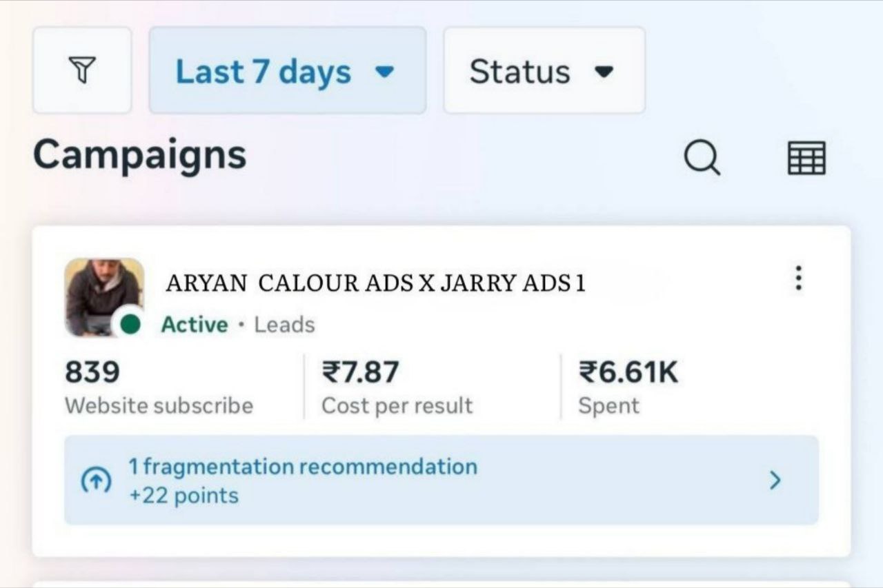The width and height of the screenshot is (883, 588).
Task: Expand recommendation using the right chevron
Action: click(775, 480)
